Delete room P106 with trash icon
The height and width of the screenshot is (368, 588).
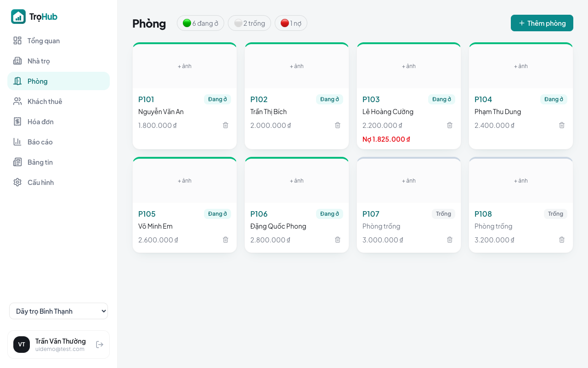(338, 240)
